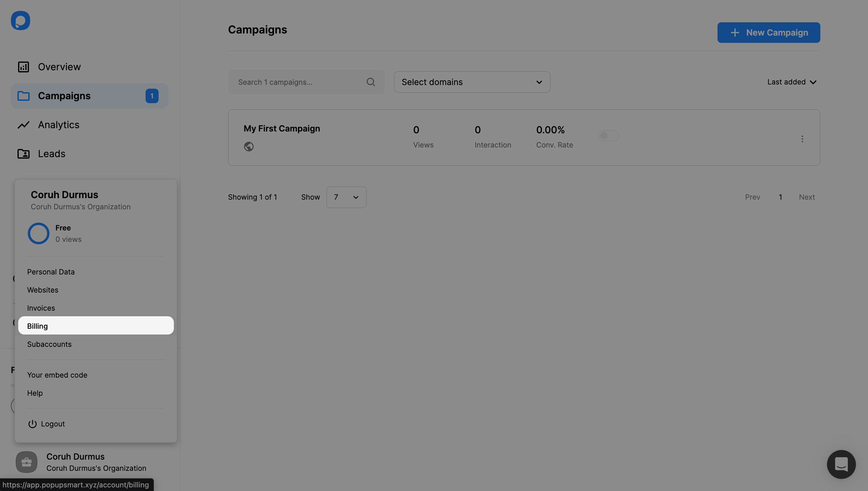Open Invoices from the account menu
Image resolution: width=868 pixels, height=491 pixels.
click(41, 308)
